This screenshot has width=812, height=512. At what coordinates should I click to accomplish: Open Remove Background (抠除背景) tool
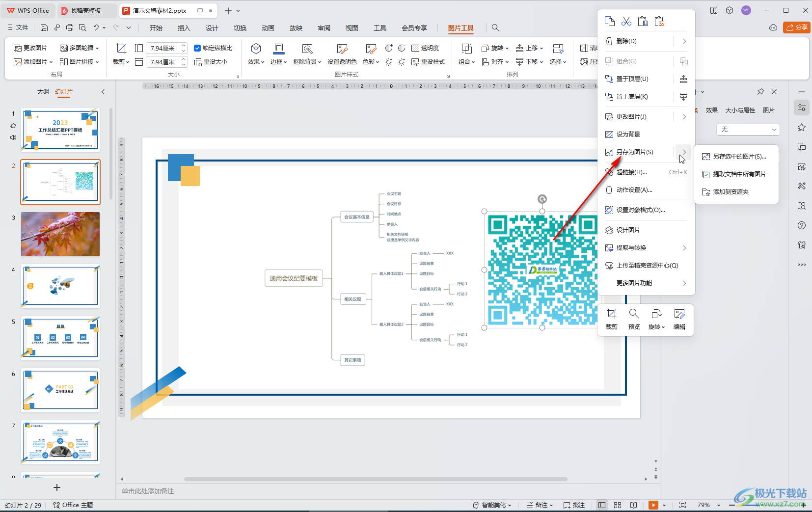click(x=307, y=54)
